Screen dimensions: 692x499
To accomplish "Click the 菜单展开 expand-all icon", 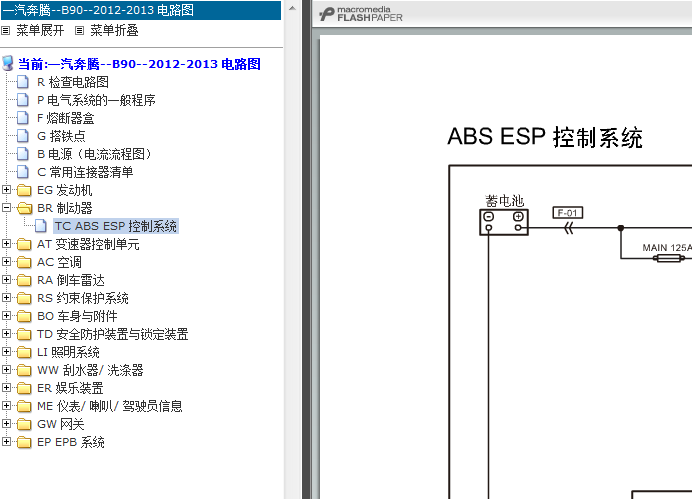I will tap(5, 30).
